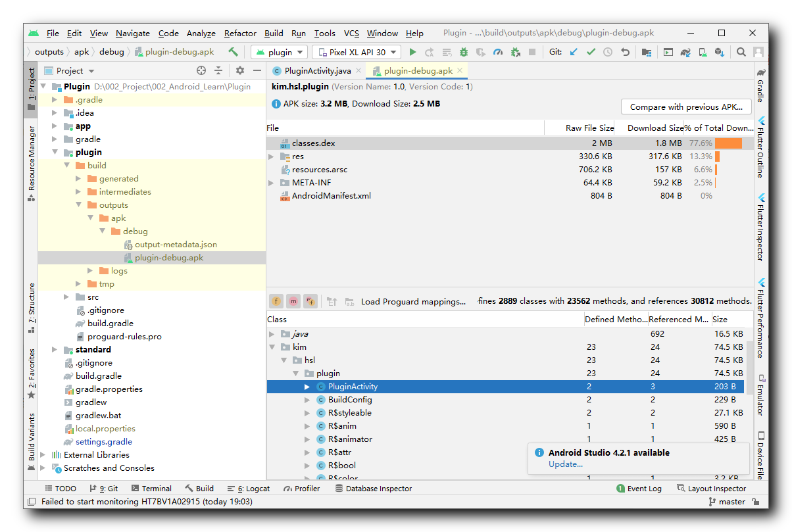Viewport: 792px width, 532px height.
Task: Toggle show referenced methods and fields
Action: pyautogui.click(x=310, y=301)
